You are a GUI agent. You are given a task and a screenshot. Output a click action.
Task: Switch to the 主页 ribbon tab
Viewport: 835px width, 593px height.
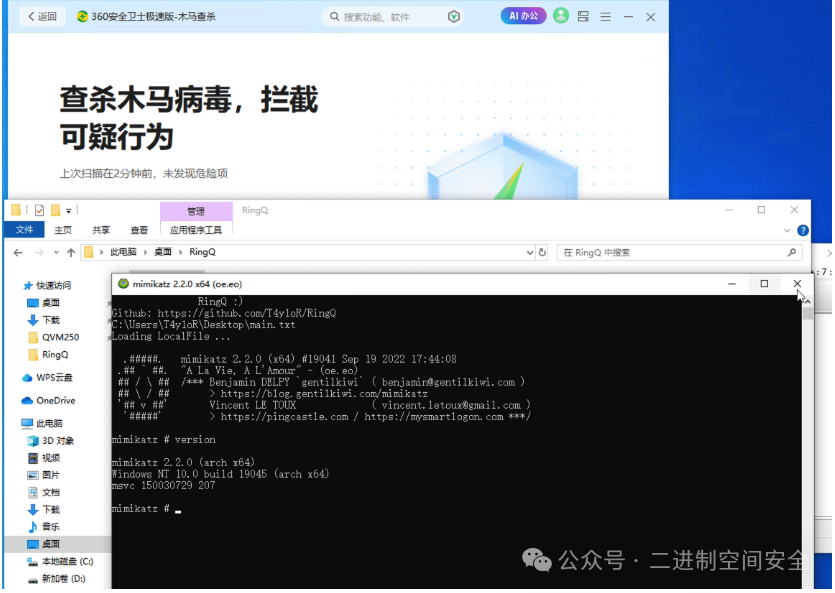(63, 230)
